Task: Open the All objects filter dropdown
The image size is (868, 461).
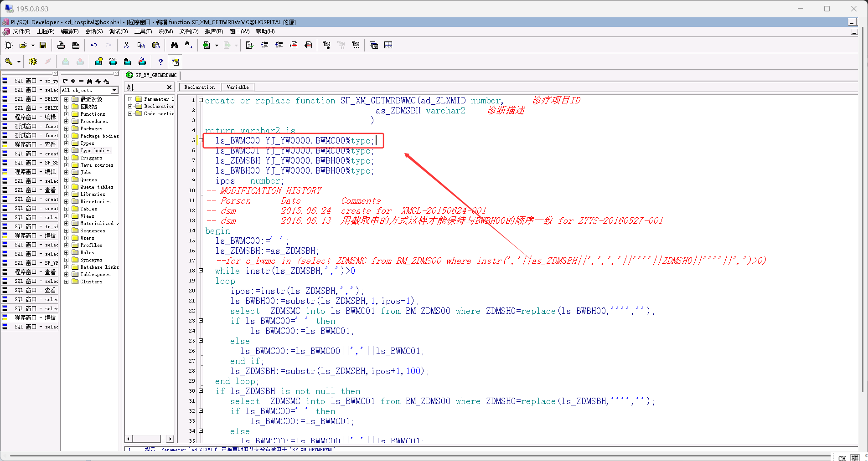Action: [114, 90]
